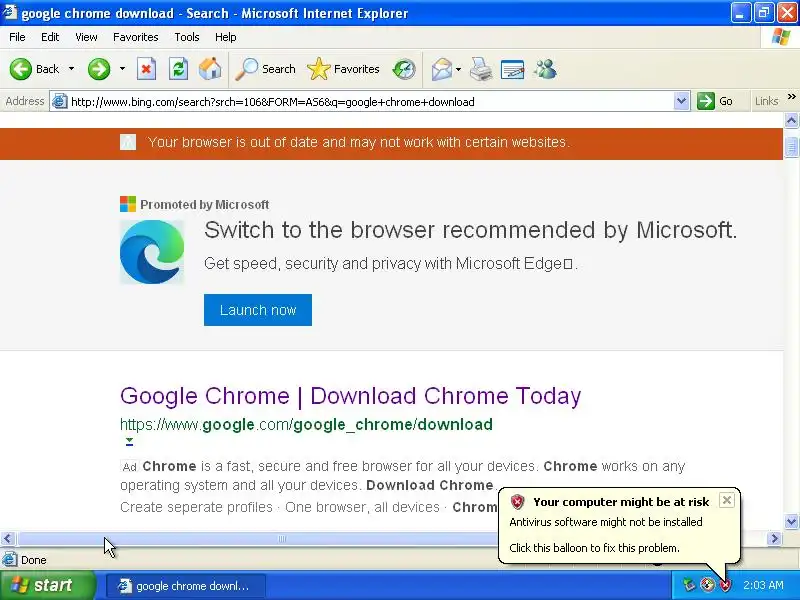
Task: Click the Done status text
Action: click(x=34, y=560)
